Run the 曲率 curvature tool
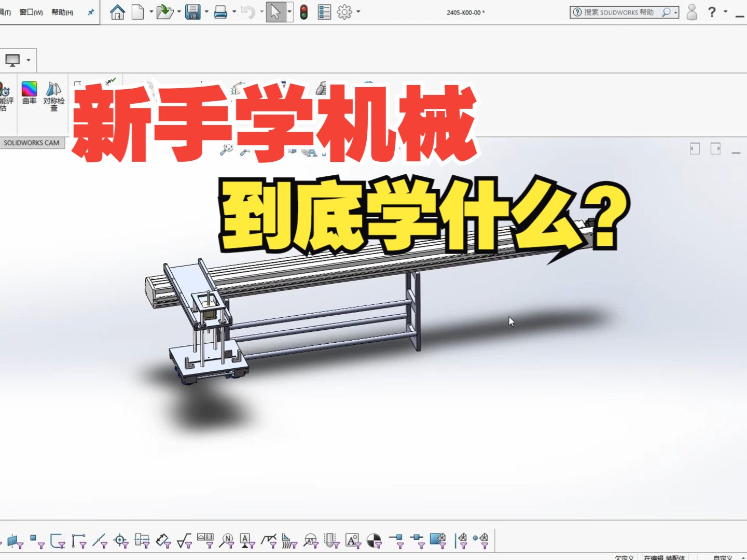 (x=29, y=93)
